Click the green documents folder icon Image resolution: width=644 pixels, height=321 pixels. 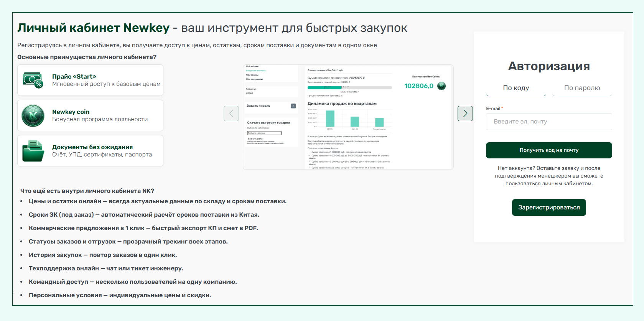(x=33, y=151)
